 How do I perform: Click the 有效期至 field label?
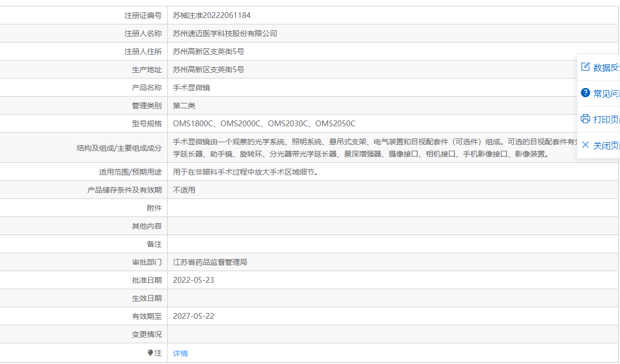(147, 316)
